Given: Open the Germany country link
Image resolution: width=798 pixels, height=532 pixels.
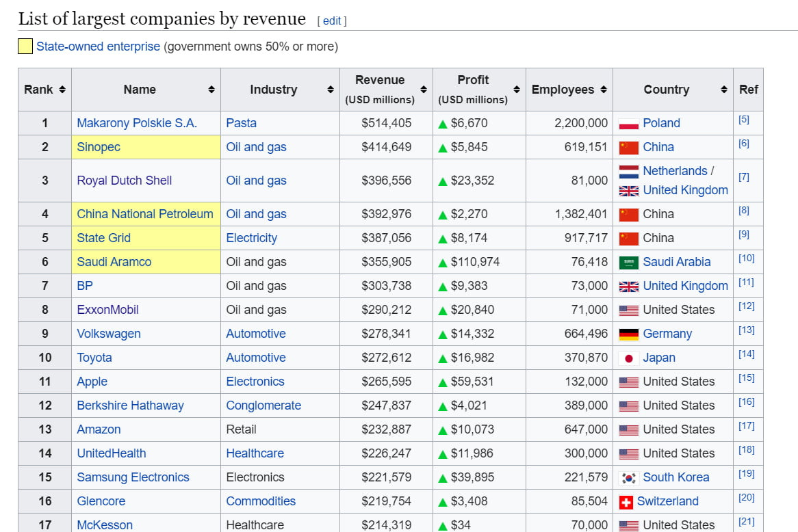Looking at the screenshot, I should (667, 334).
